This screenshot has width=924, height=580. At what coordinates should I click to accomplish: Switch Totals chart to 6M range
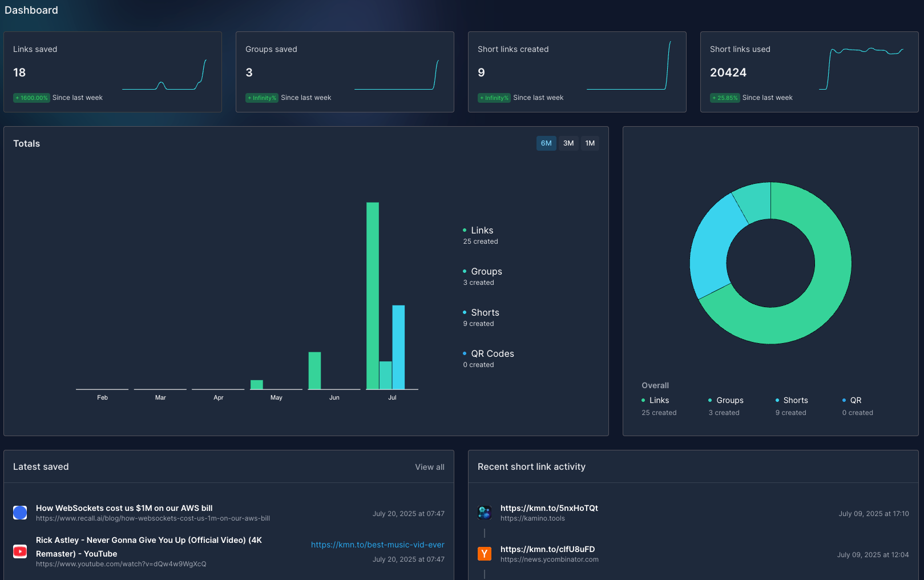(546, 143)
